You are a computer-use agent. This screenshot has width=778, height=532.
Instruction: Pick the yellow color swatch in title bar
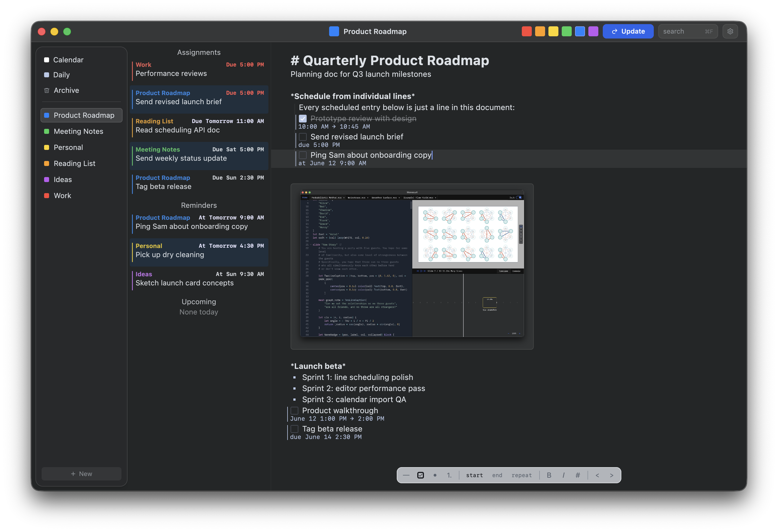tap(553, 32)
